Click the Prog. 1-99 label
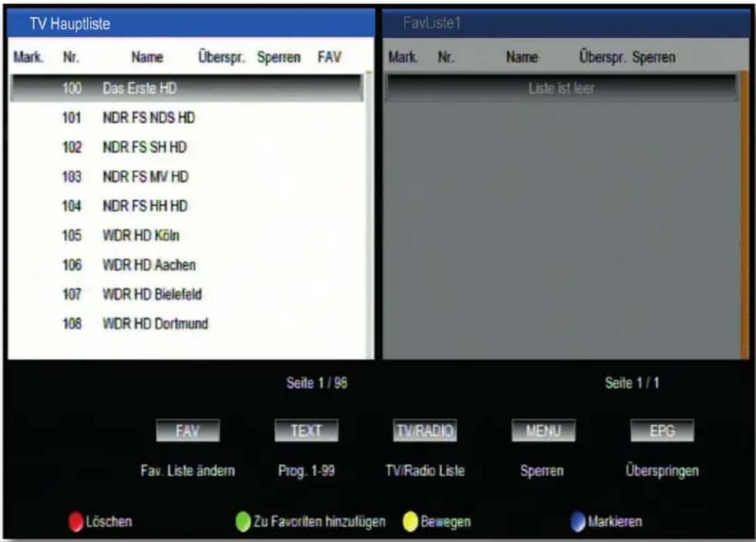The height and width of the screenshot is (542, 756). pos(306,471)
